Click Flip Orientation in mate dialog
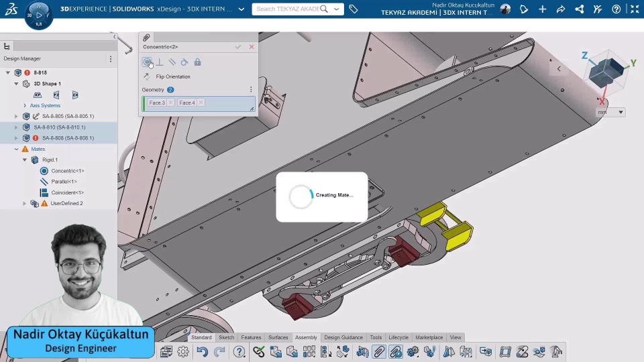This screenshot has width=644, height=362. pyautogui.click(x=172, y=76)
